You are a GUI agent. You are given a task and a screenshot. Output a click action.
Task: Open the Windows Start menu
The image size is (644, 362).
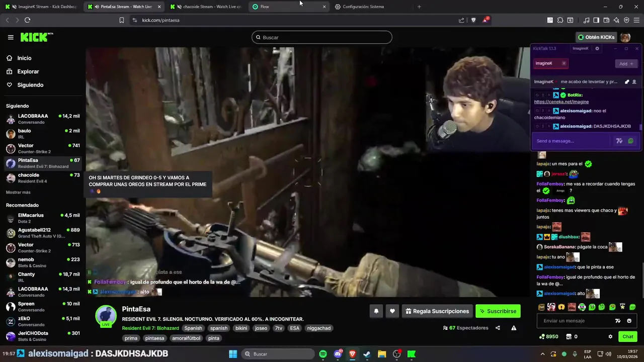(x=233, y=354)
